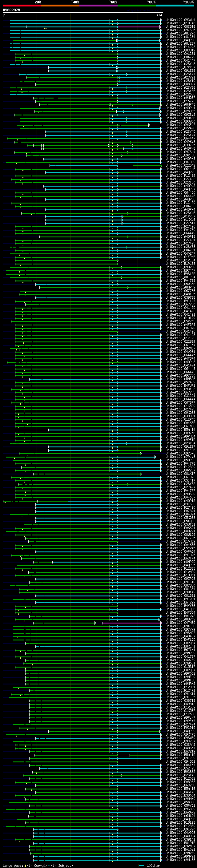Open hit UniRef100_P13851
This screenshot has height=868, width=197.
coord(180,575)
